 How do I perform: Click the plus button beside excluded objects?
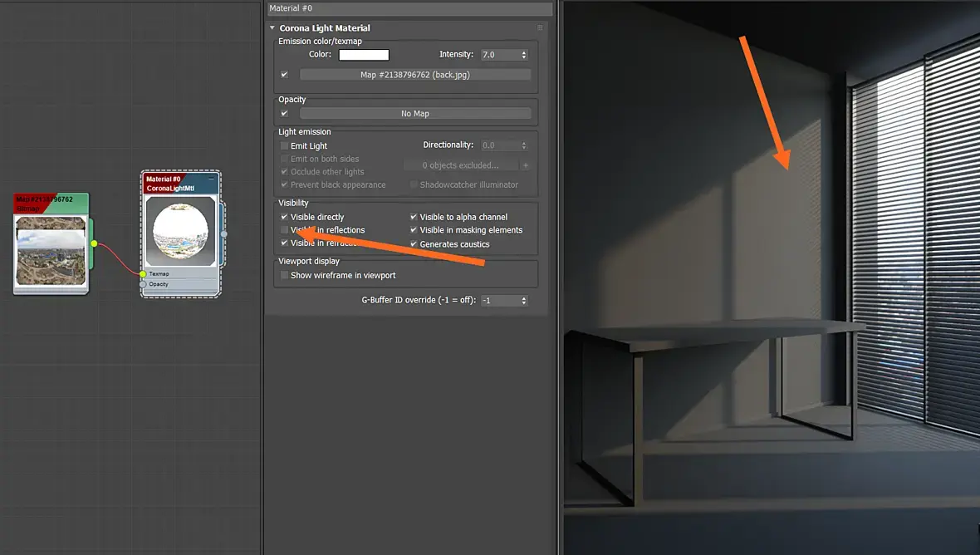(526, 165)
